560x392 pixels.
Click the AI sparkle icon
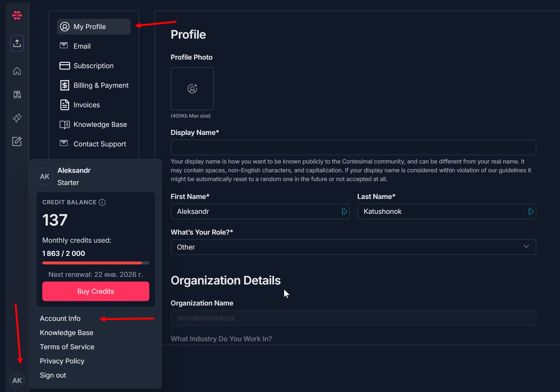point(17,118)
